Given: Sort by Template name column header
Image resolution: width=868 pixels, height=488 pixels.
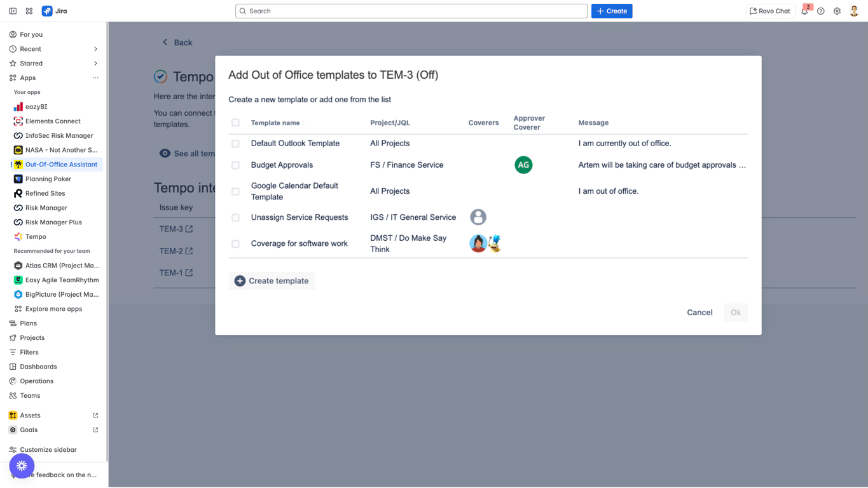Looking at the screenshot, I should (x=276, y=123).
